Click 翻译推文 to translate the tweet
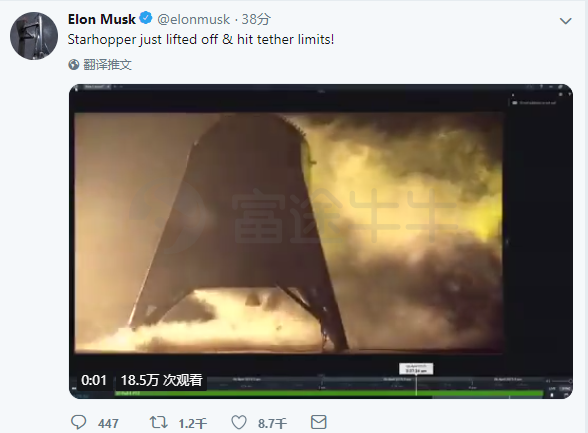 click(107, 64)
